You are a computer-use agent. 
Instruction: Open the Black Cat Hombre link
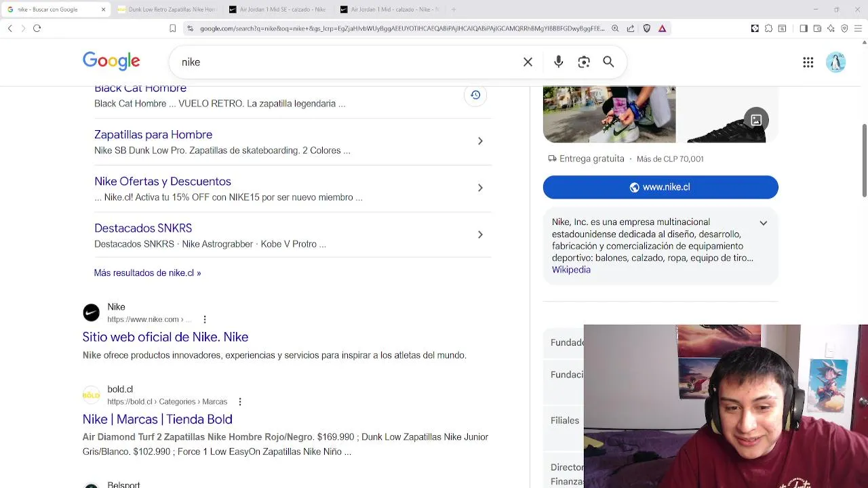pos(140,89)
